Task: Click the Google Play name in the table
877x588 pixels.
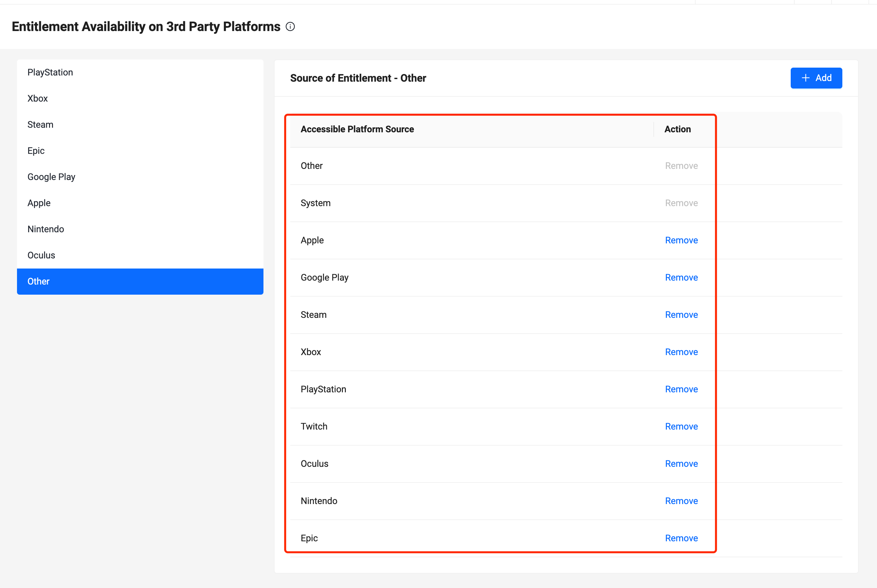Action: click(x=324, y=277)
